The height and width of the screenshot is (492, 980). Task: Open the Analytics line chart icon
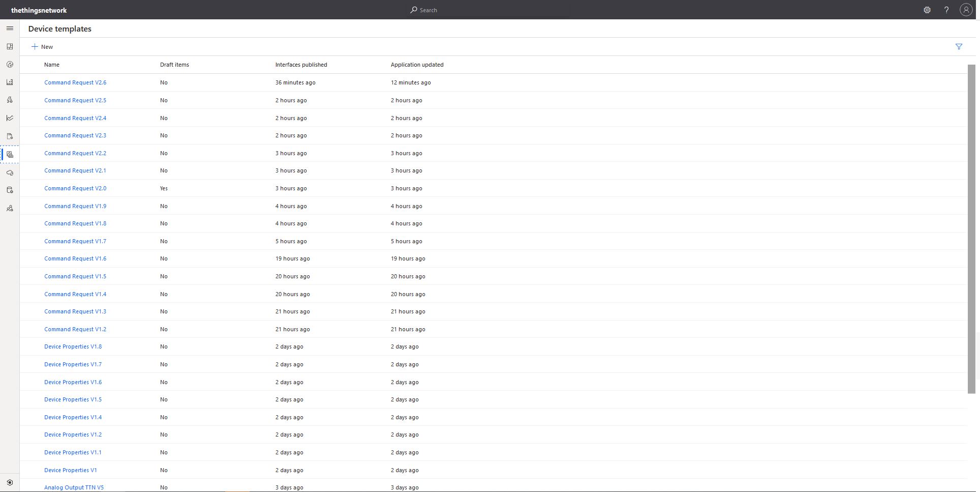click(x=10, y=118)
